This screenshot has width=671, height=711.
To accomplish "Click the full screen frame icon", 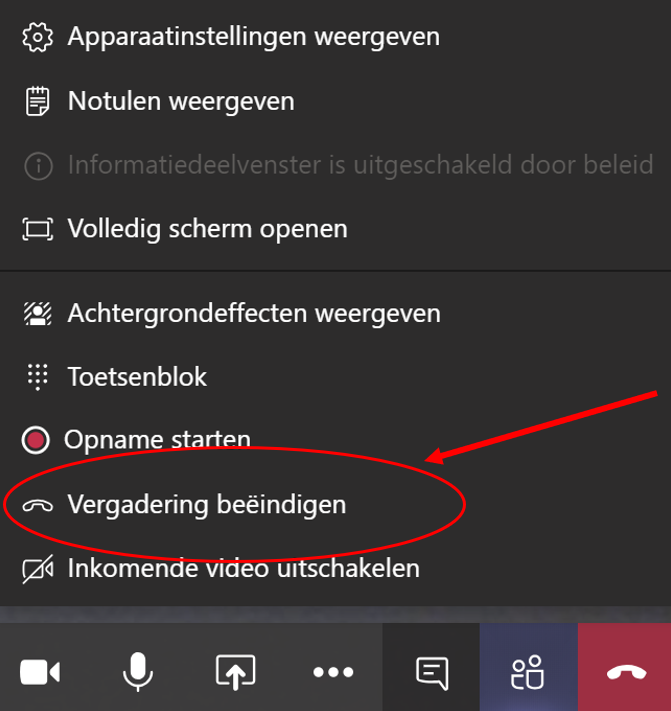I will [x=38, y=229].
